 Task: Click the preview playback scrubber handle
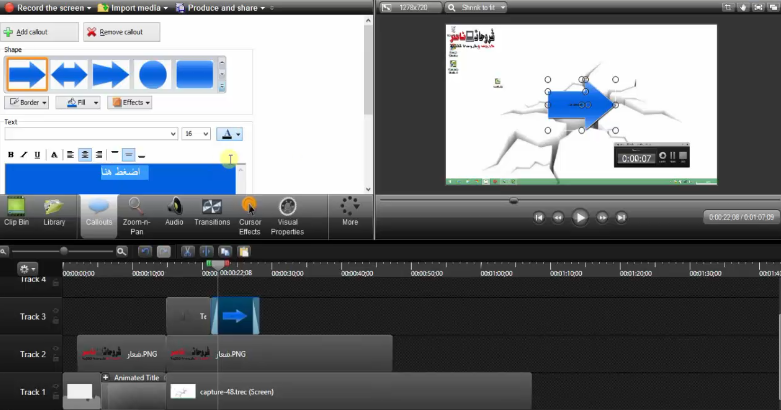514,201
